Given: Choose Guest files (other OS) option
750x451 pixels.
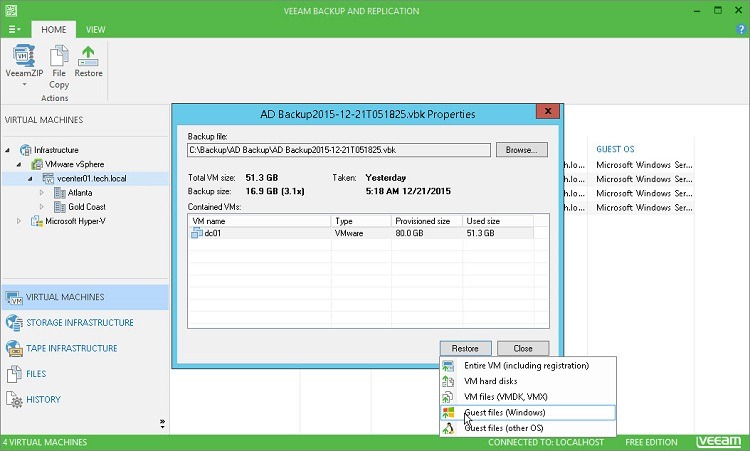Looking at the screenshot, I should pos(528,429).
